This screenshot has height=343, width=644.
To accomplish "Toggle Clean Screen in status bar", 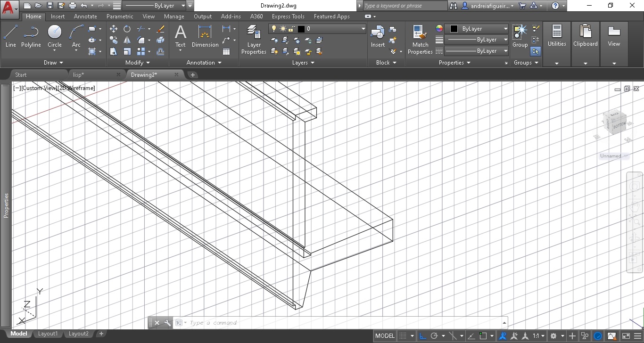I will (627, 336).
